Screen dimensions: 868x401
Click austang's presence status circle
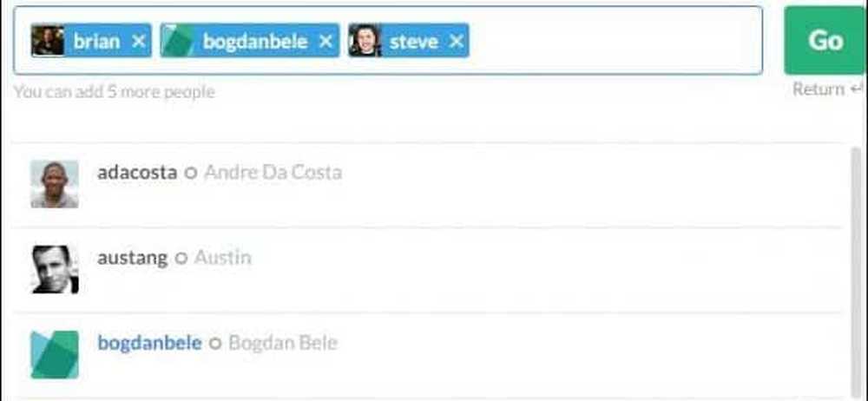[181, 258]
